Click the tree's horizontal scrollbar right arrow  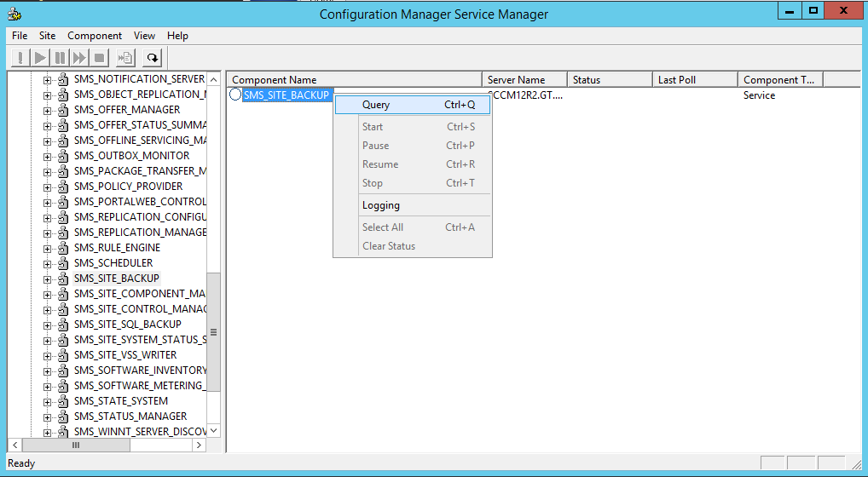click(x=199, y=445)
